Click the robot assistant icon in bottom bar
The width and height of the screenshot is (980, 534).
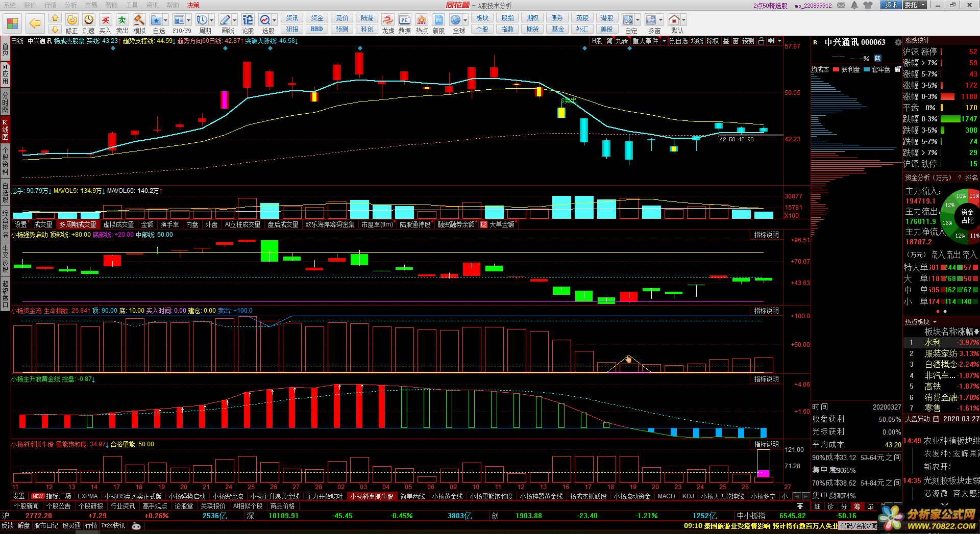[x=136, y=526]
